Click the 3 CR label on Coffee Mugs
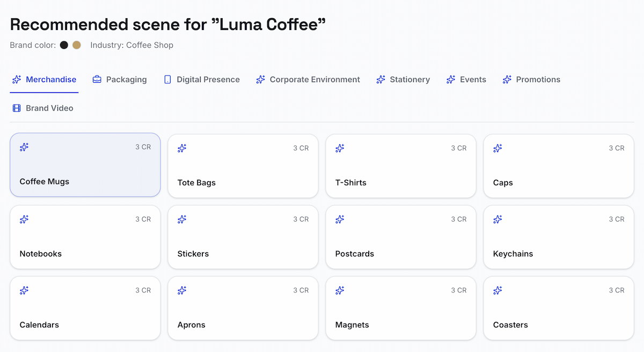Image resolution: width=644 pixels, height=352 pixels. click(143, 147)
